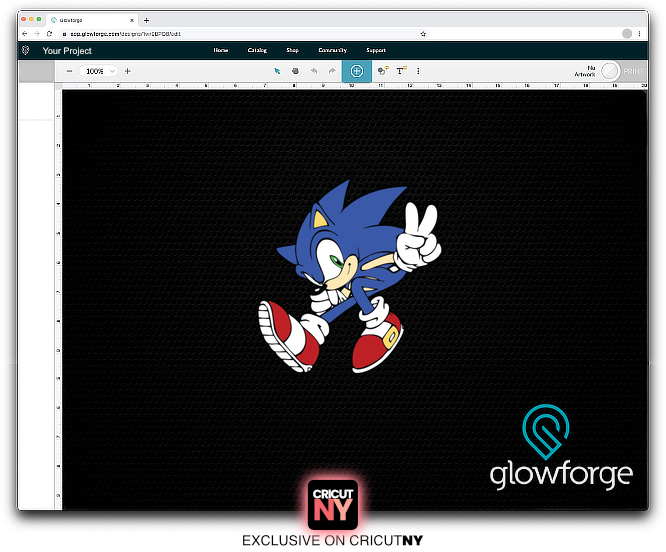This screenshot has width=666, height=552.
Task: Undo the last action
Action: (x=314, y=71)
